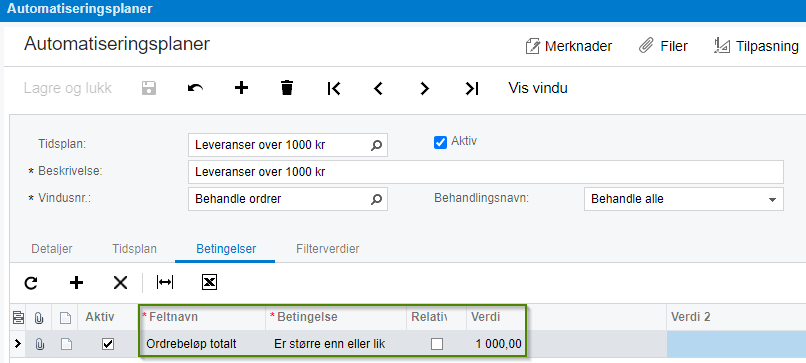Click the save disk icon
Image resolution: width=806 pixels, height=363 pixels.
pyautogui.click(x=149, y=88)
